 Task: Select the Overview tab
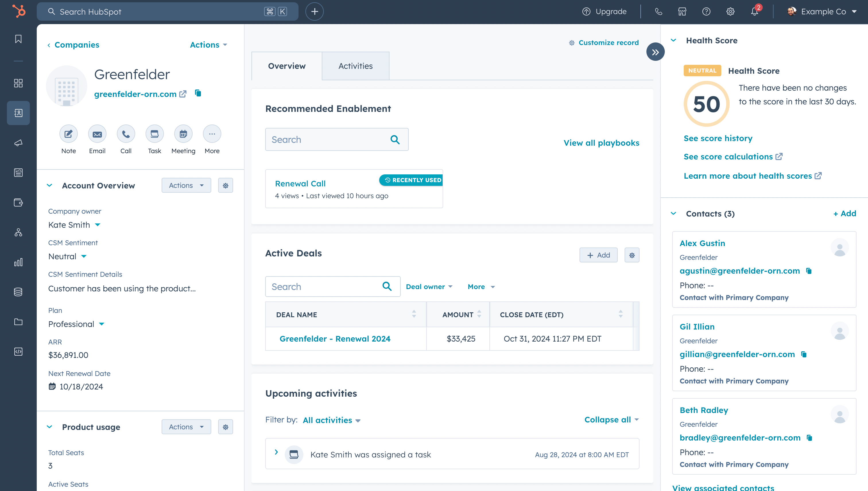click(286, 66)
